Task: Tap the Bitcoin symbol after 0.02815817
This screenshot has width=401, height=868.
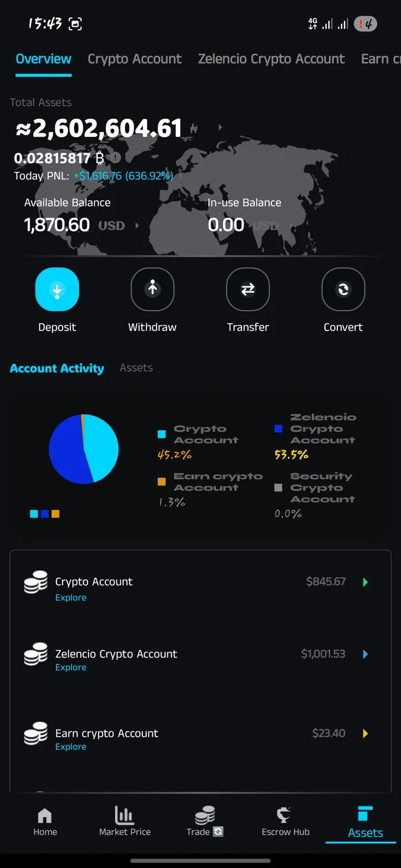Action: point(100,159)
